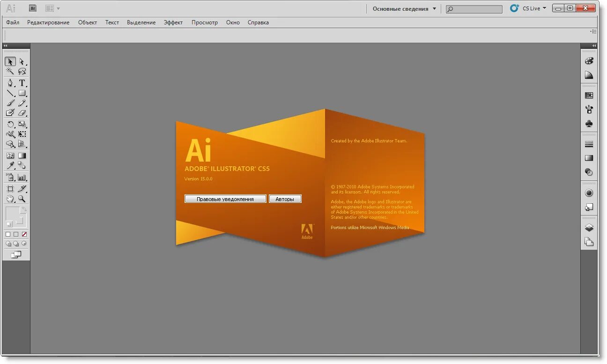Set paint mode to Color
The height and width of the screenshot is (364, 607).
(x=8, y=234)
